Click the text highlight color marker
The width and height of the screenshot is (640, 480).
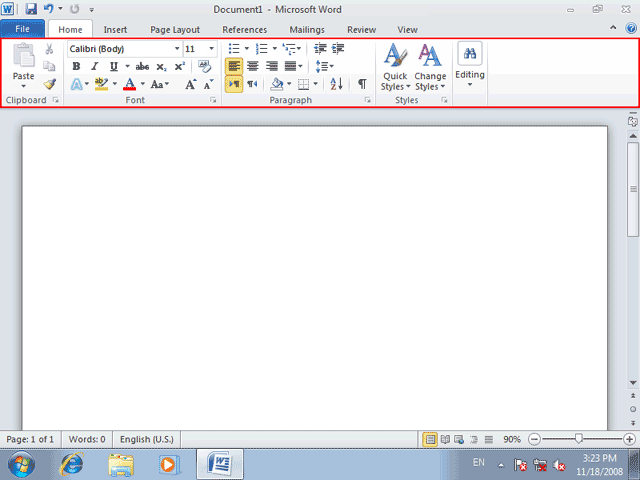(x=101, y=84)
